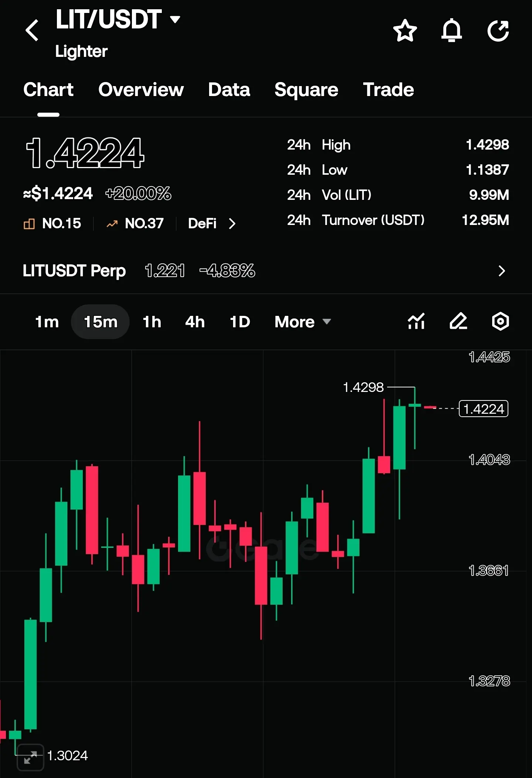This screenshot has width=532, height=778.
Task: Open LITUSDT Perp row chevron
Action: [502, 271]
